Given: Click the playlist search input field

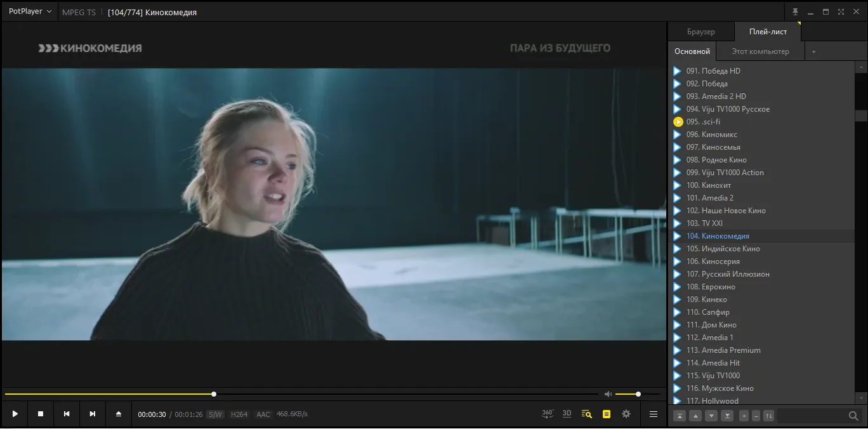Looking at the screenshot, I should 812,416.
